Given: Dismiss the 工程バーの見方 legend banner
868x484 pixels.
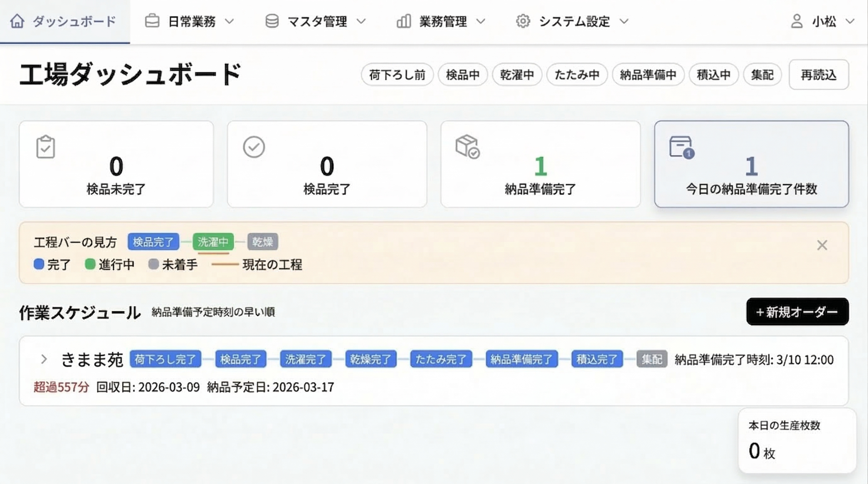Looking at the screenshot, I should [822, 245].
